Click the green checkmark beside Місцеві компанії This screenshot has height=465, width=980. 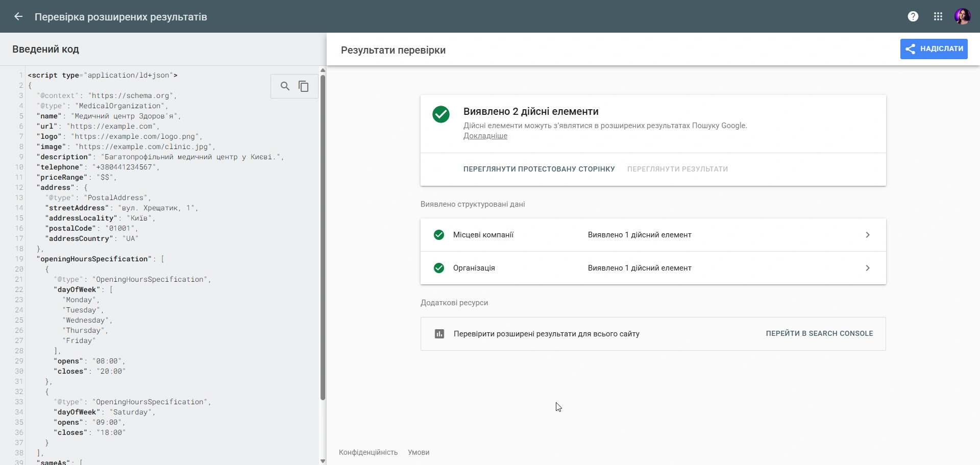pyautogui.click(x=439, y=235)
